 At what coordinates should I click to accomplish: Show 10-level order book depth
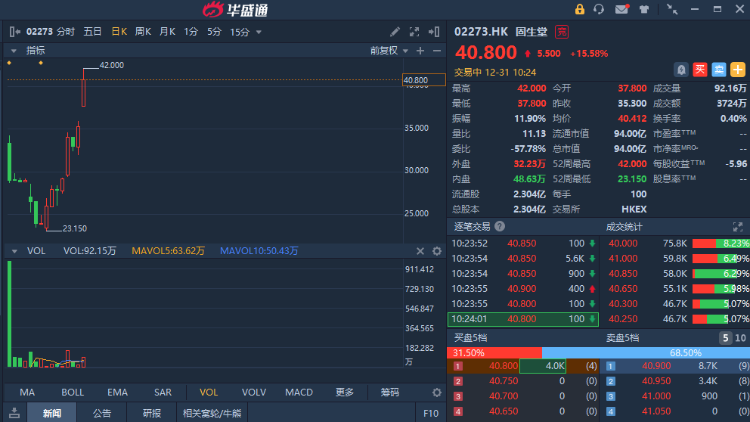coord(740,338)
